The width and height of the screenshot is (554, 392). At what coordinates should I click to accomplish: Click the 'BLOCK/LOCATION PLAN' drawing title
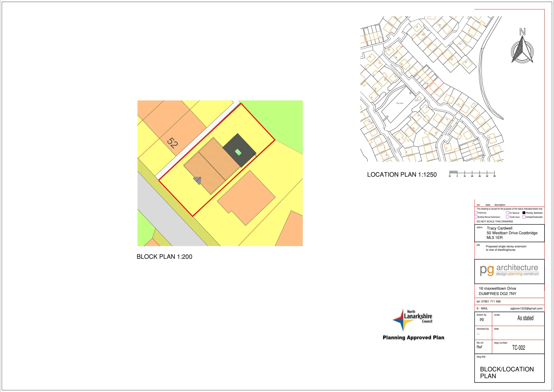click(x=507, y=372)
